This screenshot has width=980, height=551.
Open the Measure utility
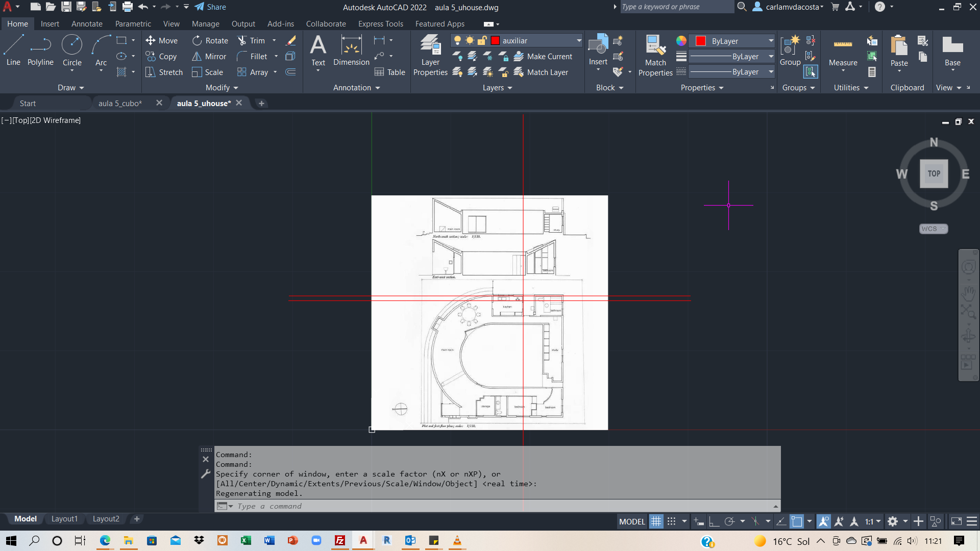pos(843,52)
